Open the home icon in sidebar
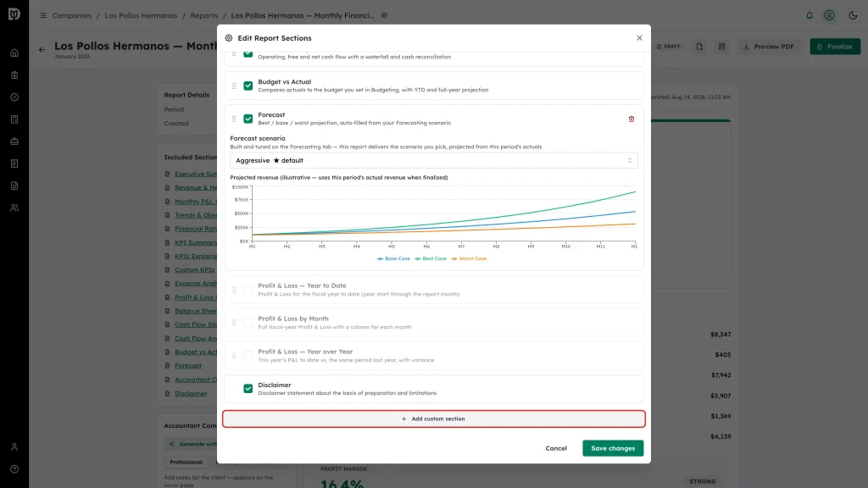Viewport: 868px width, 488px height. tap(14, 53)
